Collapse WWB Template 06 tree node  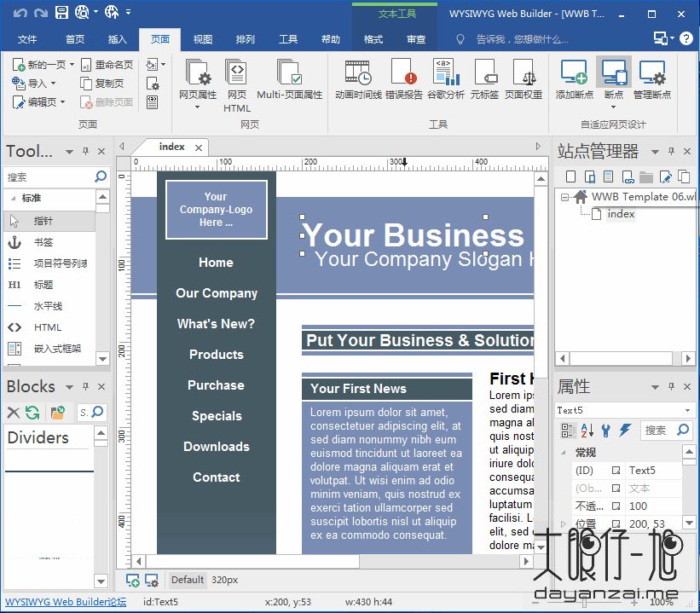pyautogui.click(x=564, y=197)
